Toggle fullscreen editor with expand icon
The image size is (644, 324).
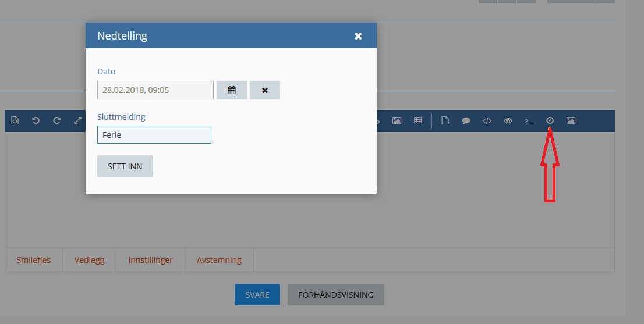click(77, 121)
